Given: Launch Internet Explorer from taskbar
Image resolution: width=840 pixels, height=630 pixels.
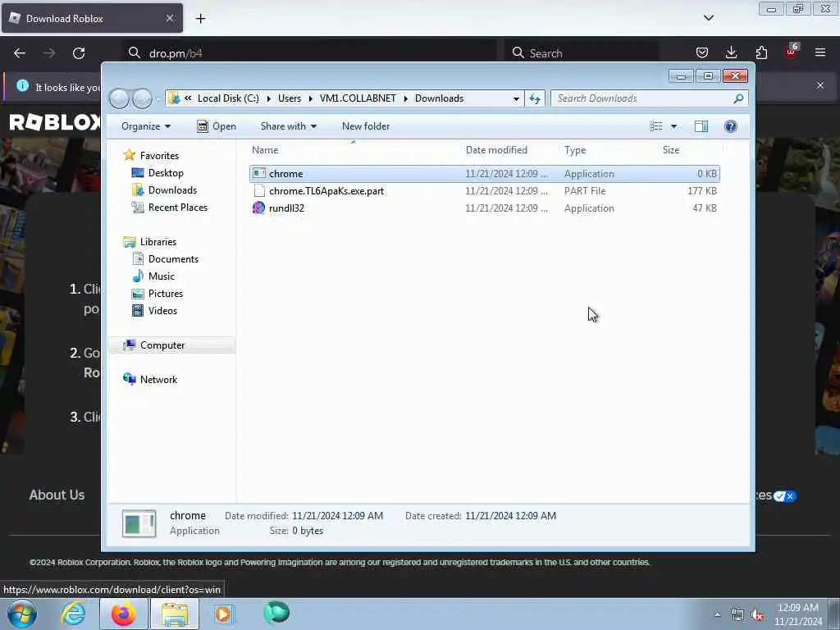Looking at the screenshot, I should [73, 614].
